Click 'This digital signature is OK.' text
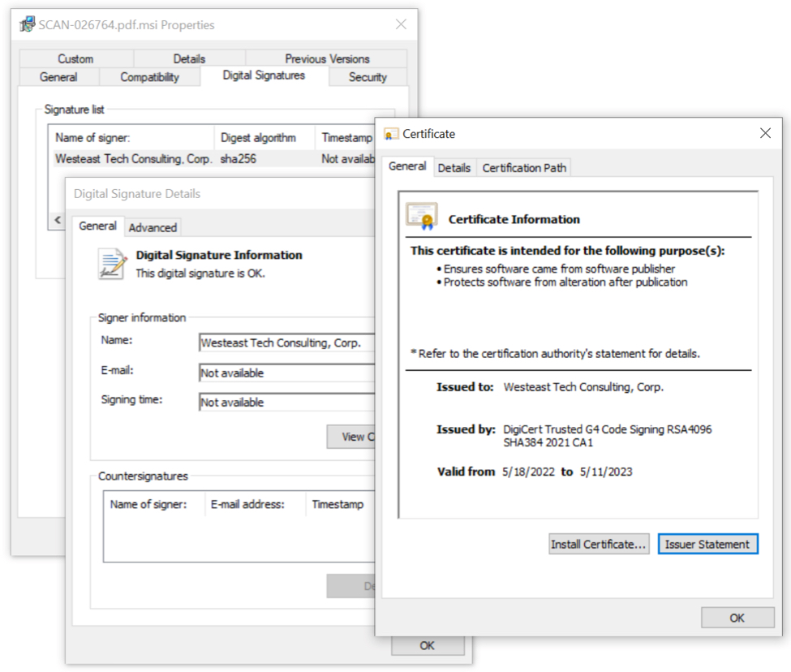Image resolution: width=791 pixels, height=672 pixels. 200,274
